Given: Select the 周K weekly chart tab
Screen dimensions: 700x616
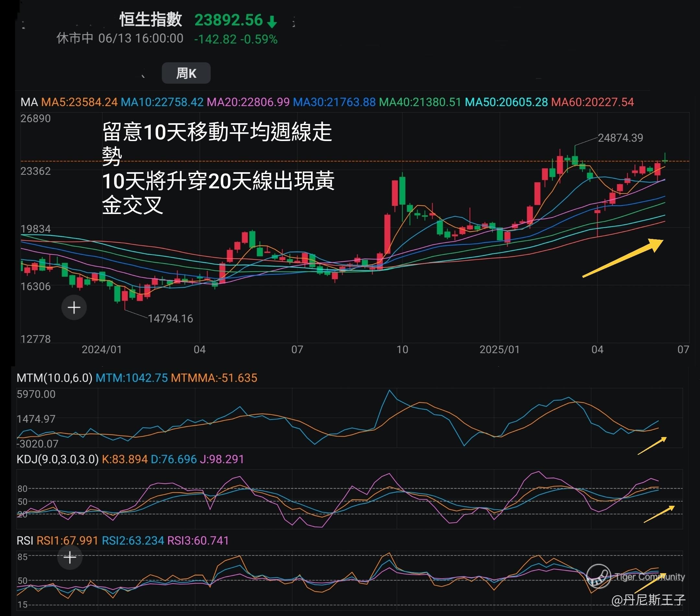Looking at the screenshot, I should click(186, 73).
